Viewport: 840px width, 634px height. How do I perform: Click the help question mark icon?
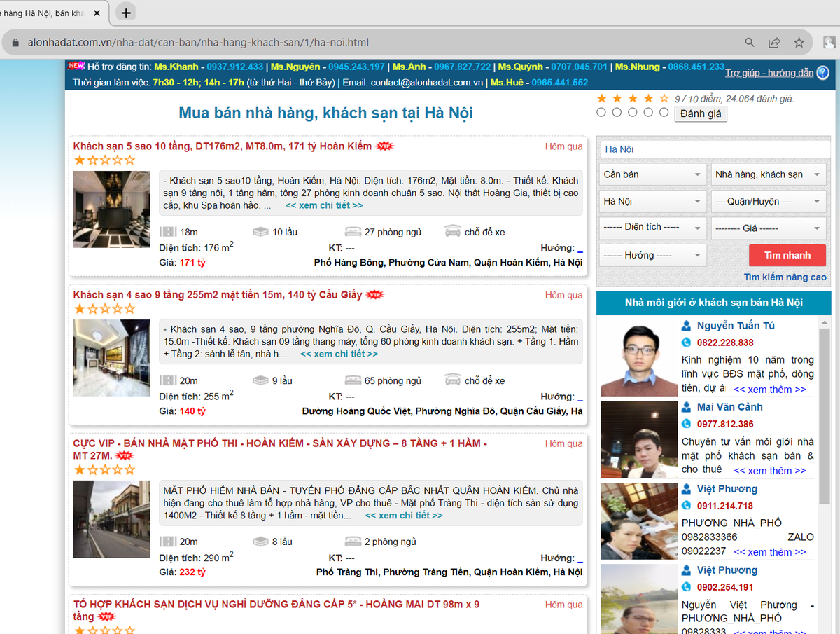point(822,72)
